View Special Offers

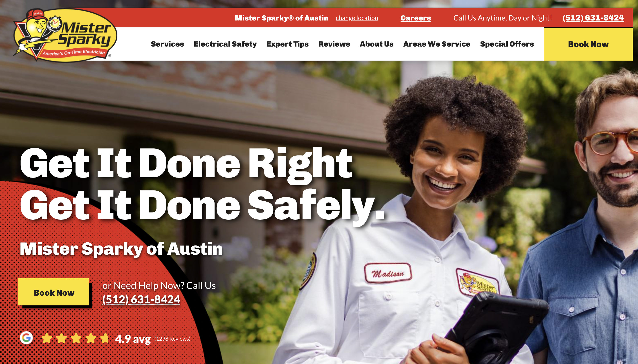click(507, 44)
